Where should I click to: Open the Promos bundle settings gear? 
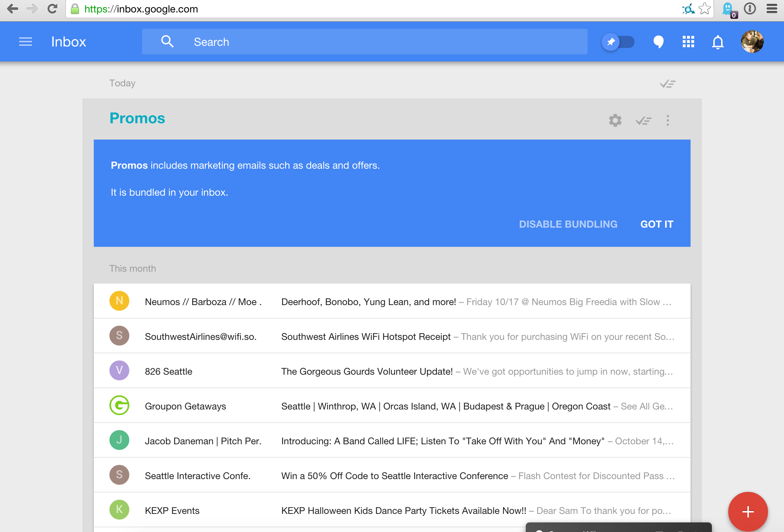point(615,120)
